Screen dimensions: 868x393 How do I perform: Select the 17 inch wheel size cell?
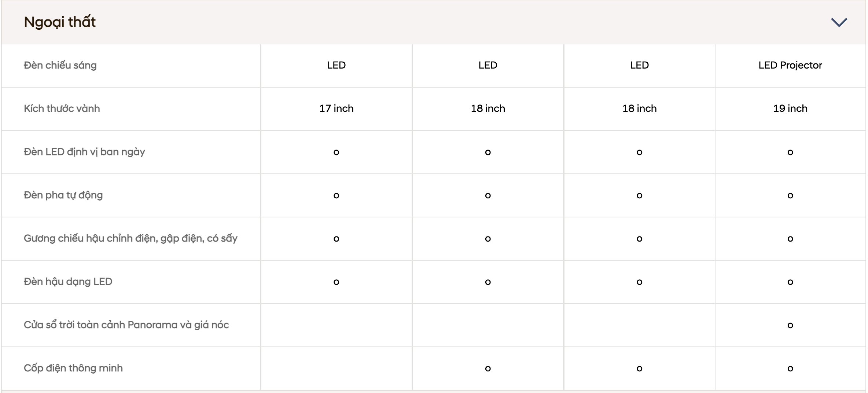(336, 109)
